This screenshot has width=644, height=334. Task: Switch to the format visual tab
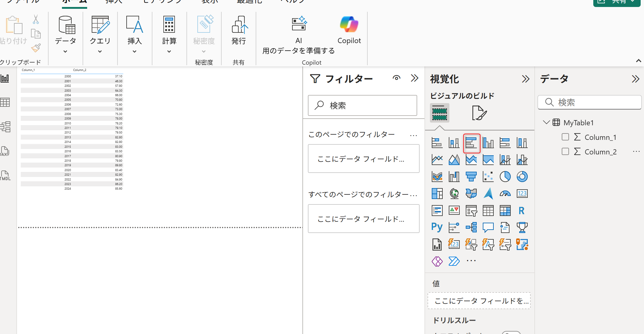click(x=479, y=113)
